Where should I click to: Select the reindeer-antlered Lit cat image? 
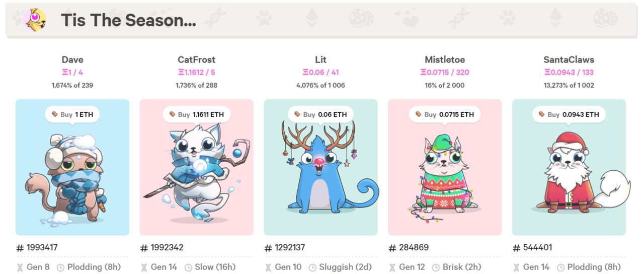tap(320, 167)
